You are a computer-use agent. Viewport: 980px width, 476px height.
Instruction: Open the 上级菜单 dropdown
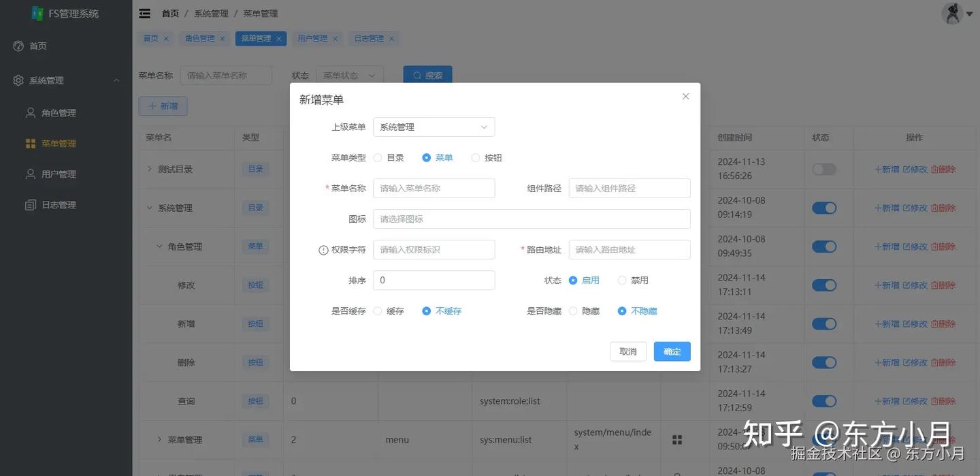(x=434, y=127)
